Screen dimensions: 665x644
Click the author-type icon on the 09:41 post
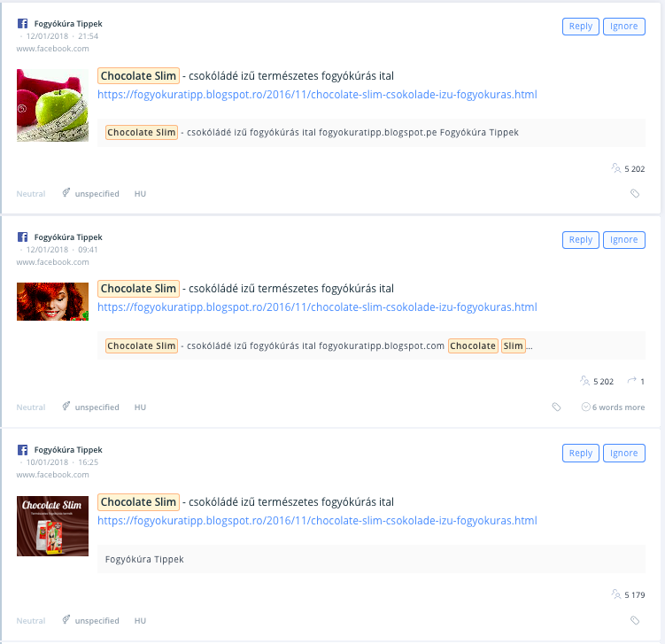pos(66,406)
